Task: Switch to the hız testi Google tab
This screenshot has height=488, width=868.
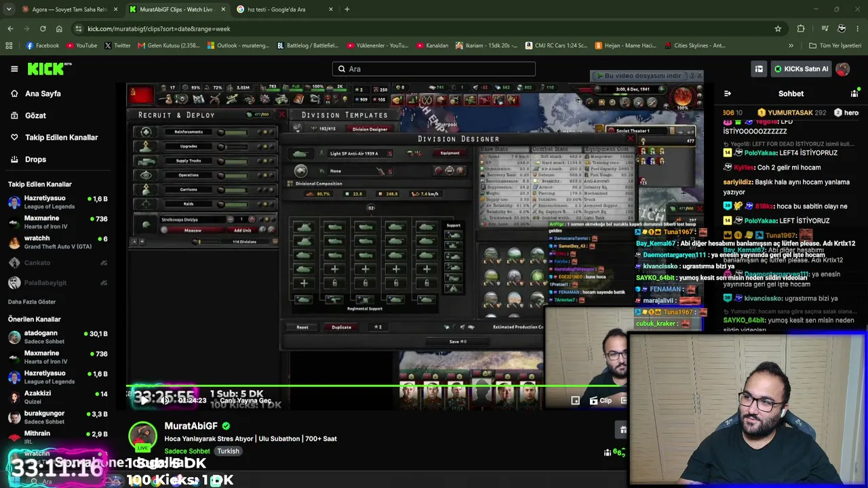Action: [x=285, y=9]
